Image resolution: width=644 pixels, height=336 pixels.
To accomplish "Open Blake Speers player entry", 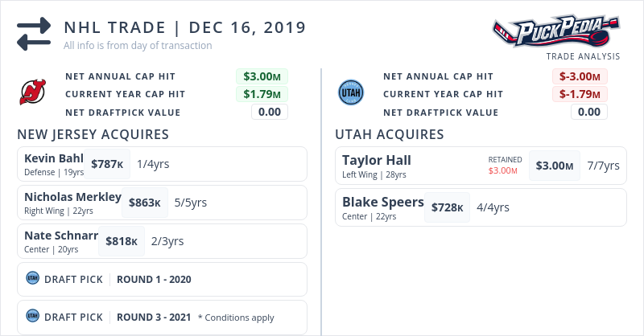I will point(382,202).
